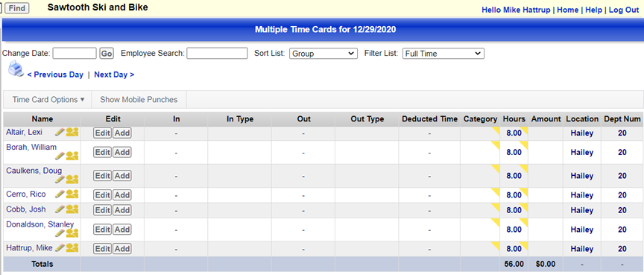Click 8.00 hours for Hattrup, Mike
Viewport: 644px width, 275px height.
[514, 249]
